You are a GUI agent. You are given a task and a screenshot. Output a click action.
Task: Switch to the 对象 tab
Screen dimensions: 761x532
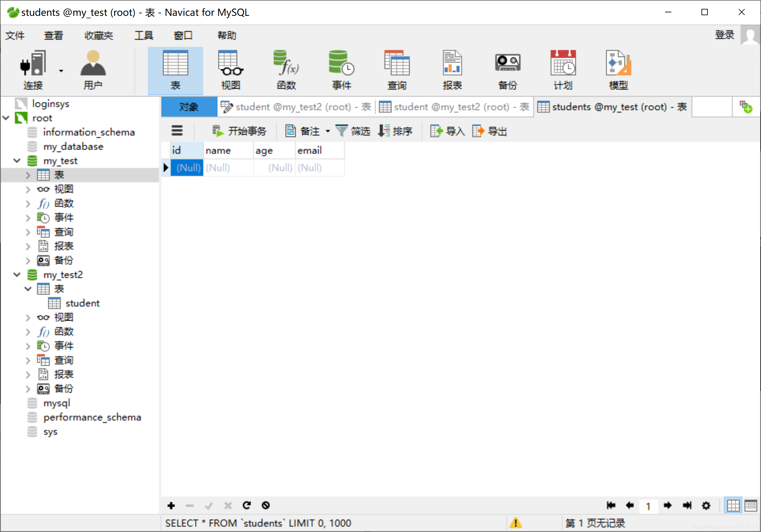pyautogui.click(x=189, y=107)
